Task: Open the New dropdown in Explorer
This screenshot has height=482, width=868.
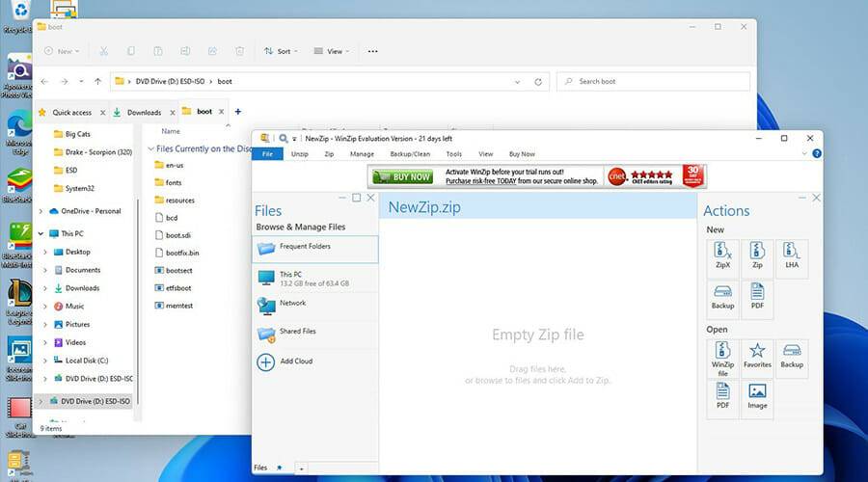Action: coord(62,51)
